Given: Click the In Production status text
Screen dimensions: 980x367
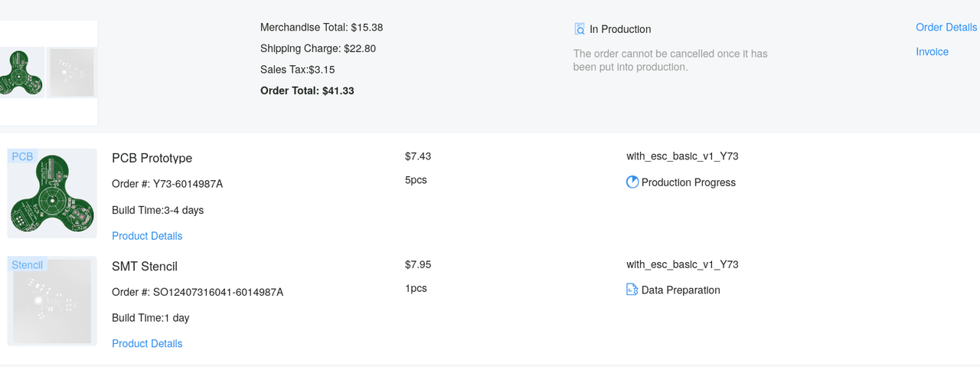Looking at the screenshot, I should [x=620, y=29].
